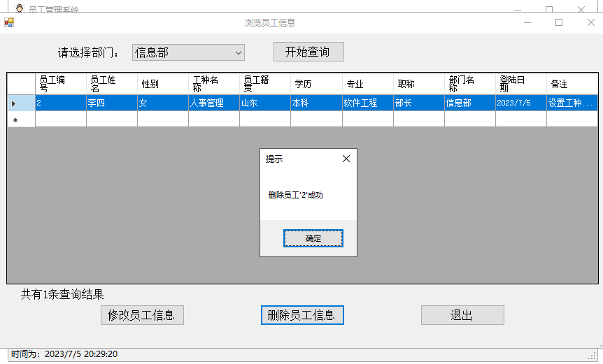
Task: Click the resize grip in the status bar
Action: 593,355
